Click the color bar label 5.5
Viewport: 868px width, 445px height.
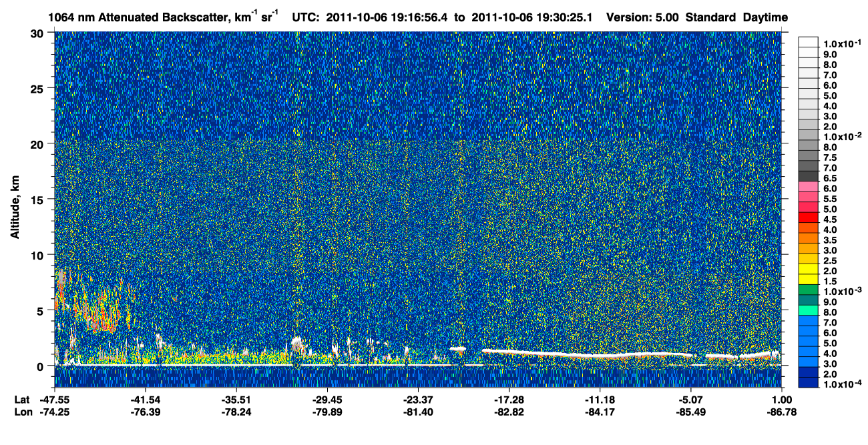831,199
